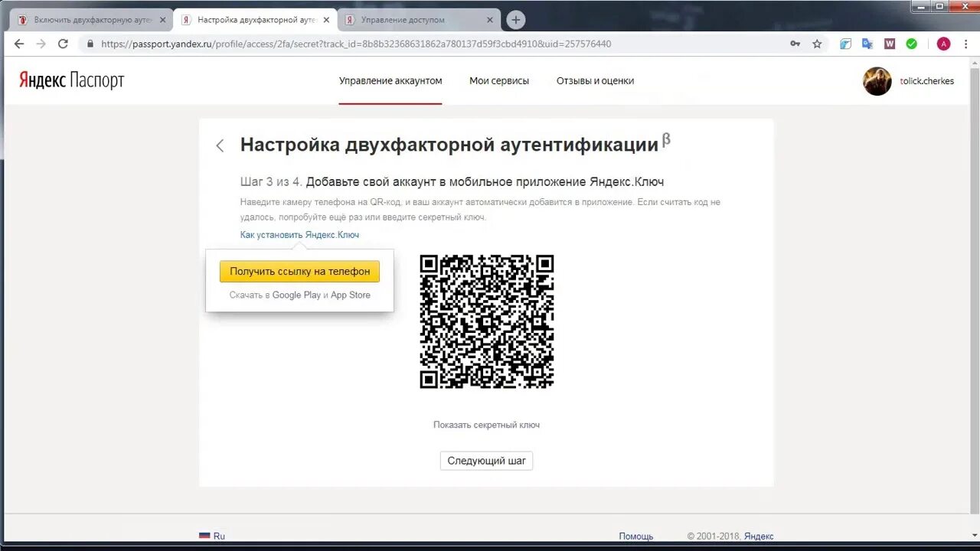The image size is (980, 551).
Task: Open Chrome menu with three dots
Action: (966, 44)
